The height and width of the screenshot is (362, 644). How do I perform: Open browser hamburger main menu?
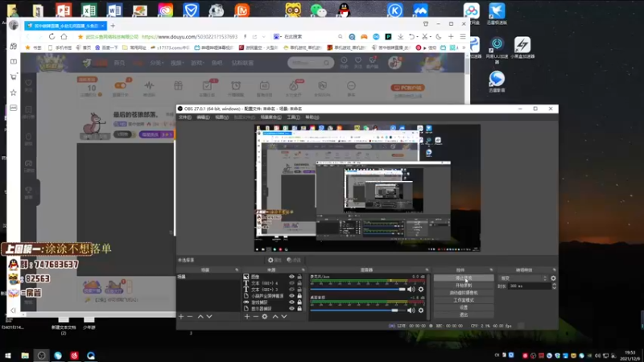click(x=463, y=36)
